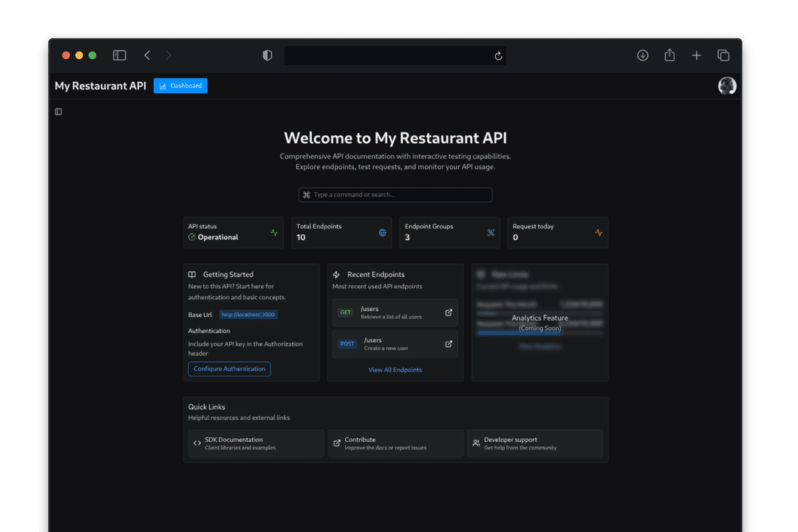Screen dimensions: 798x532
Task: Click the Request today pulse icon
Action: pos(598,233)
